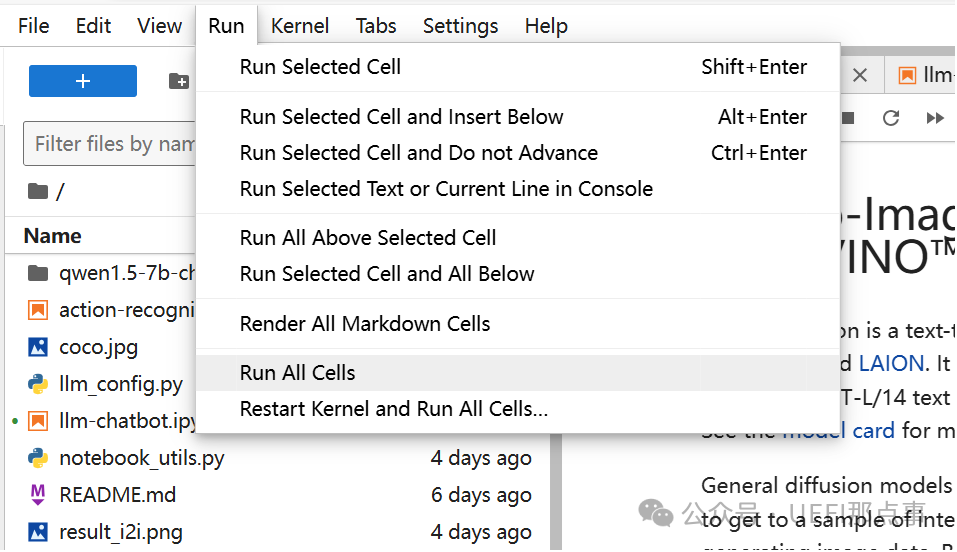Click the fast-forward restart and run all icon
Screen dimensions: 957x552
(x=935, y=118)
